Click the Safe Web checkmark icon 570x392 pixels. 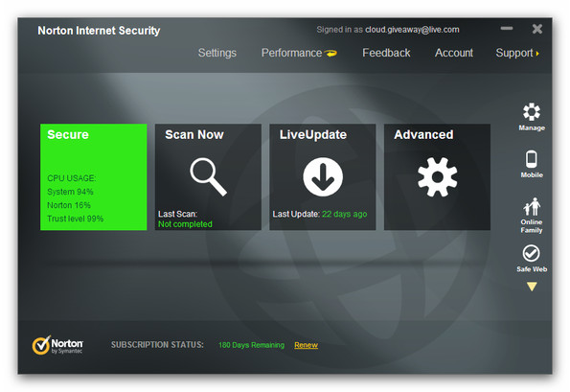[531, 253]
